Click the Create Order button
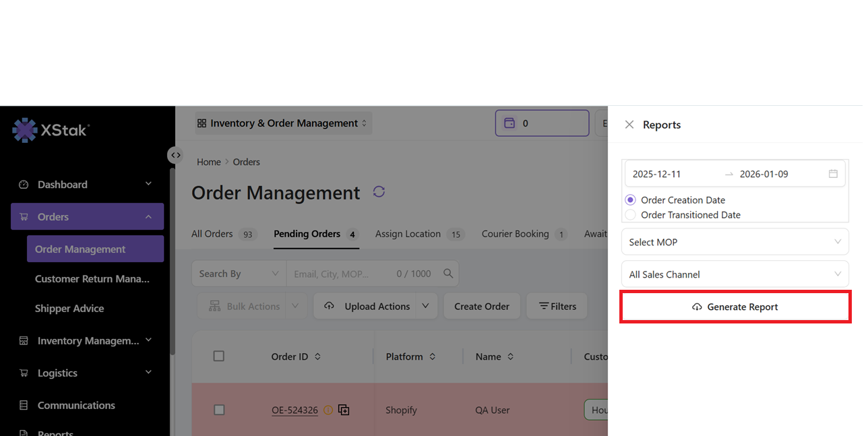The width and height of the screenshot is (868, 436). (x=482, y=306)
